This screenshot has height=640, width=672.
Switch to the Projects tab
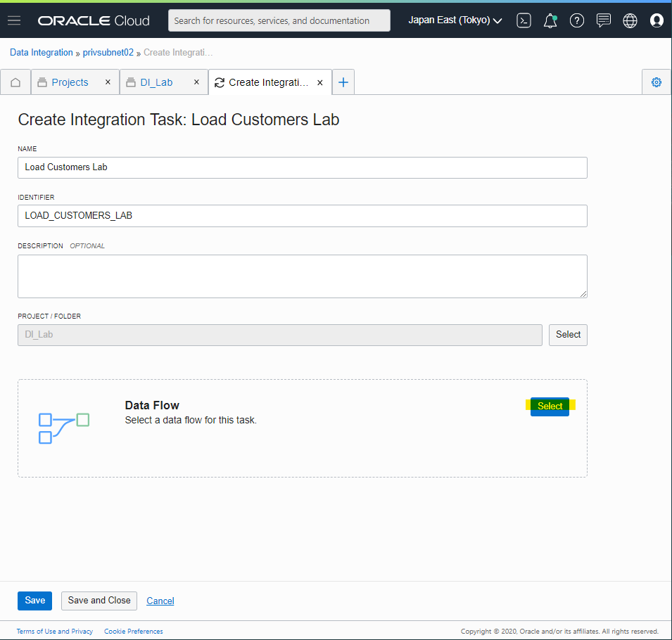click(70, 82)
